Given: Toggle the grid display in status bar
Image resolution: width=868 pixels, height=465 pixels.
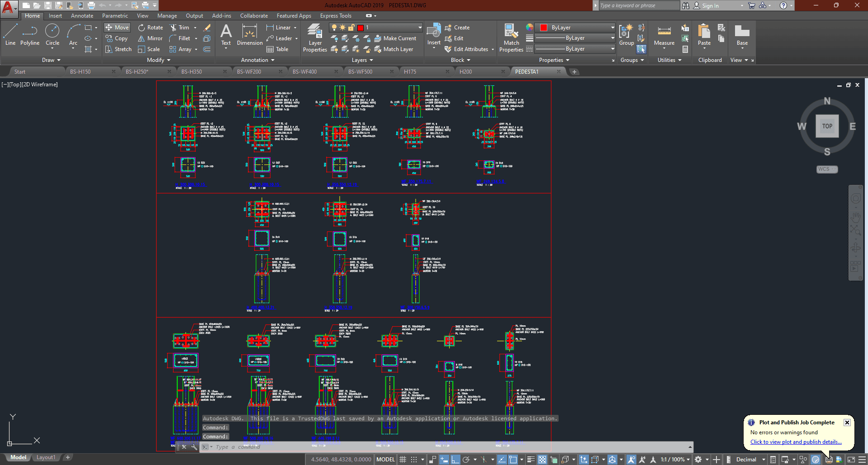Looking at the screenshot, I should [x=403, y=460].
